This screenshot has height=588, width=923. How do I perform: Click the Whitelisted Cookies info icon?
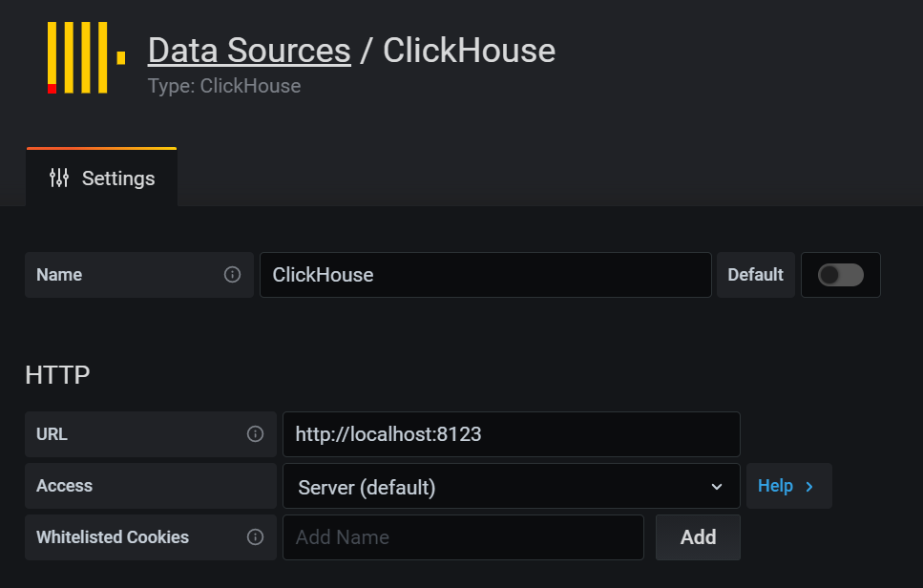(x=255, y=537)
